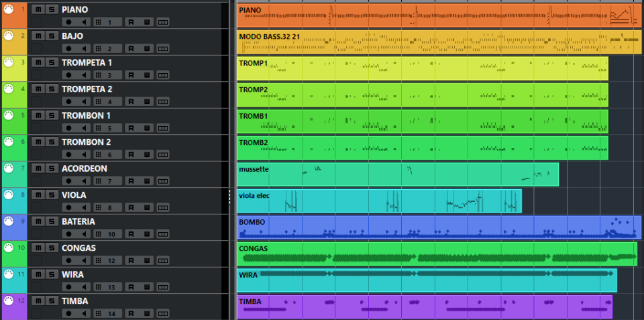
Task: Enable write automation on VIOLA track
Action: click(147, 207)
